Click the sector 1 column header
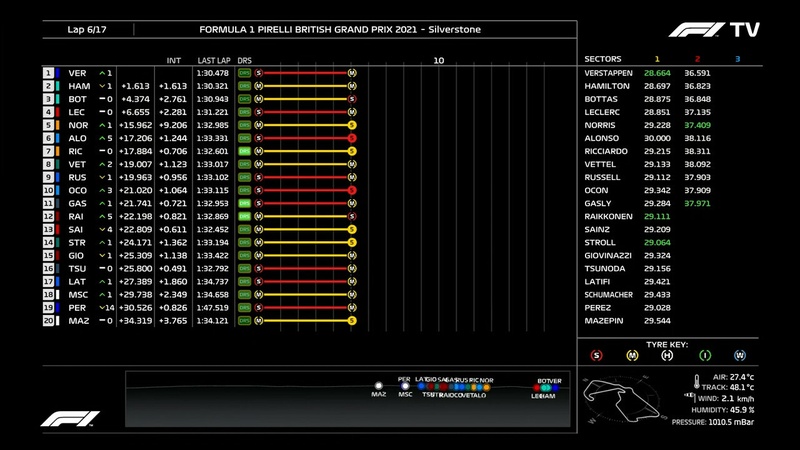 pos(657,59)
